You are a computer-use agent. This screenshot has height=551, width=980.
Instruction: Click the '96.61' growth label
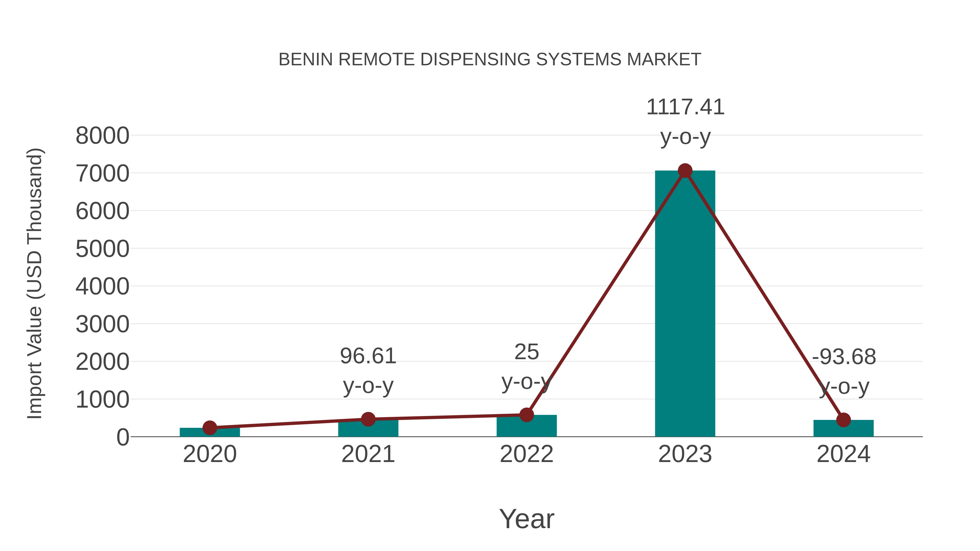[368, 356]
